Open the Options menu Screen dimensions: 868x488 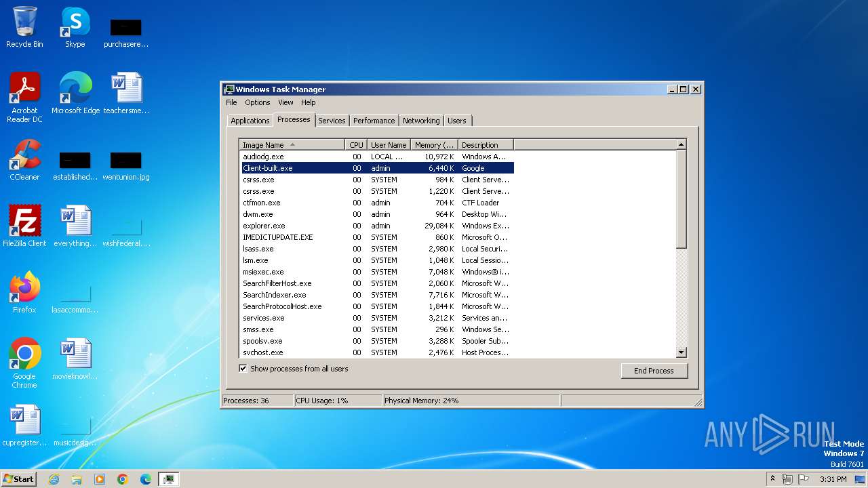257,102
